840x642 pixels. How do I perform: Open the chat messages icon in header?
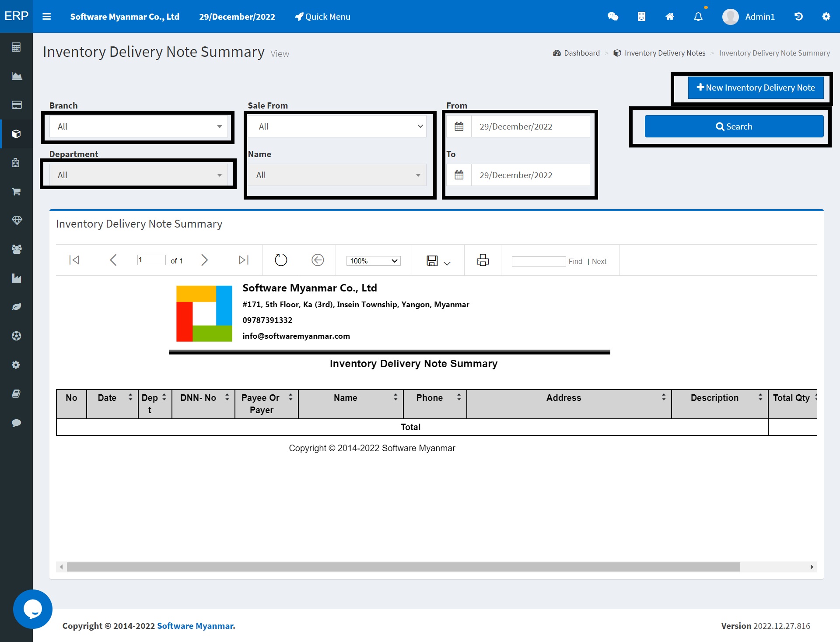click(x=613, y=17)
